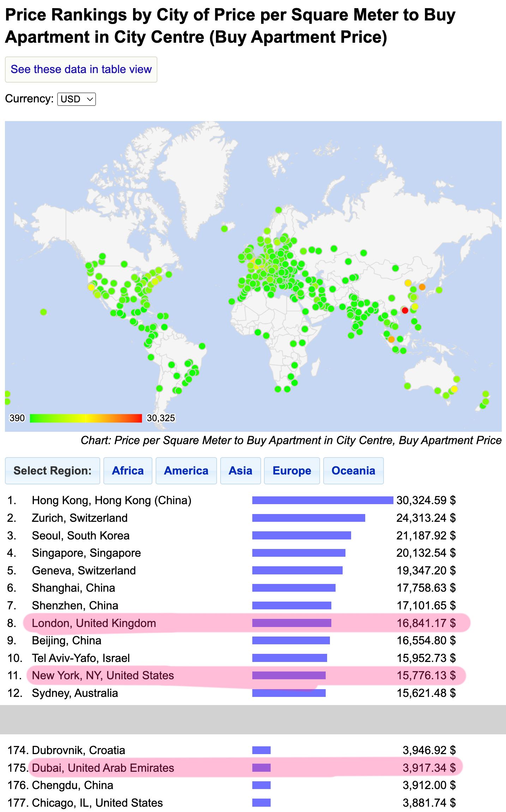
Task: Click the chart caption below the map
Action: (x=291, y=440)
